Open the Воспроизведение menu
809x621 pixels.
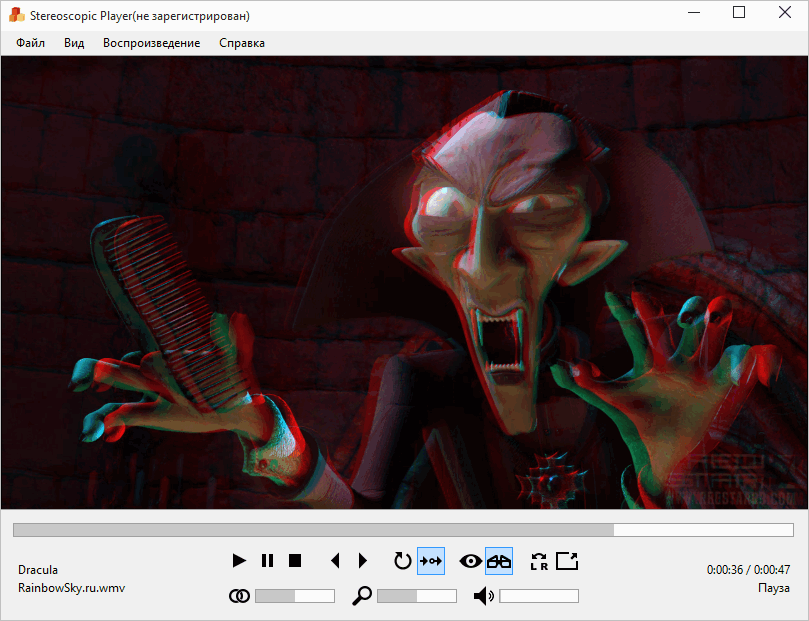pyautogui.click(x=151, y=43)
